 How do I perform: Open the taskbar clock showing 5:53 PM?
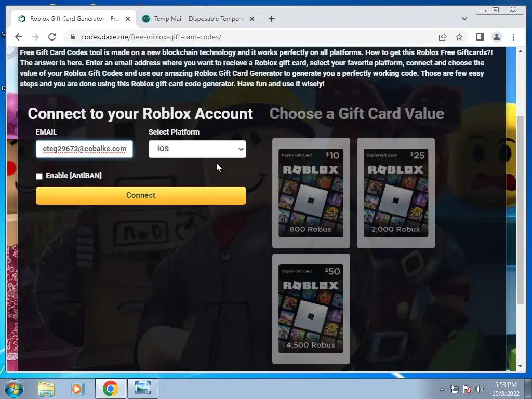[506, 389]
